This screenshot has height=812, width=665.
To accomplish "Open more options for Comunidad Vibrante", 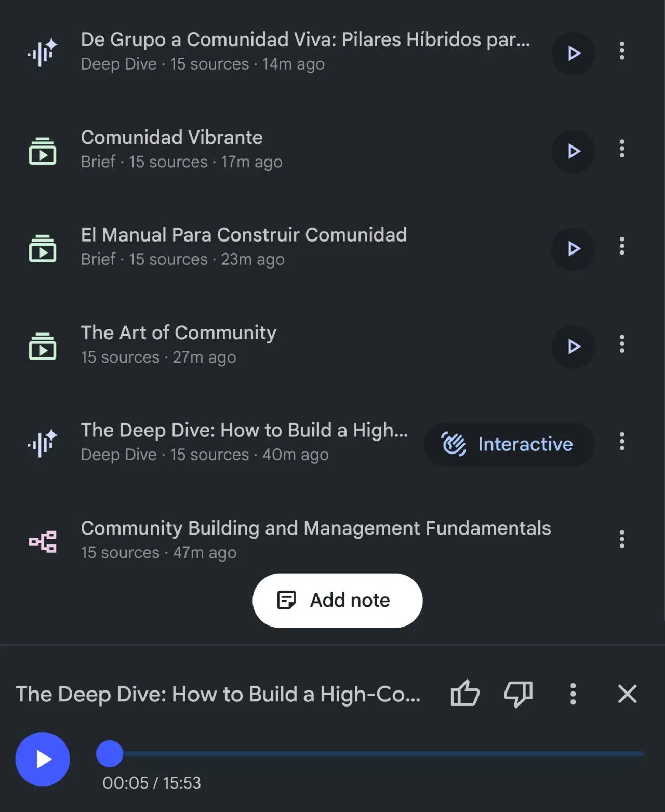I will (x=621, y=149).
